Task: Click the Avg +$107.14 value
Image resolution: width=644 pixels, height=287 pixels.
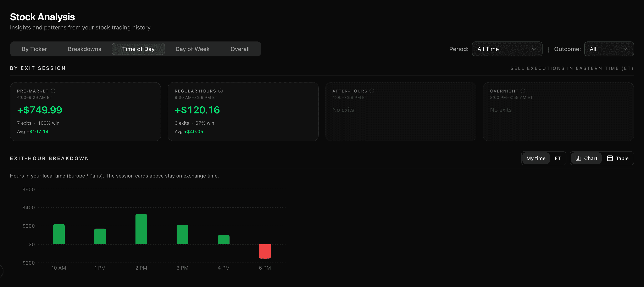Action: click(x=37, y=132)
